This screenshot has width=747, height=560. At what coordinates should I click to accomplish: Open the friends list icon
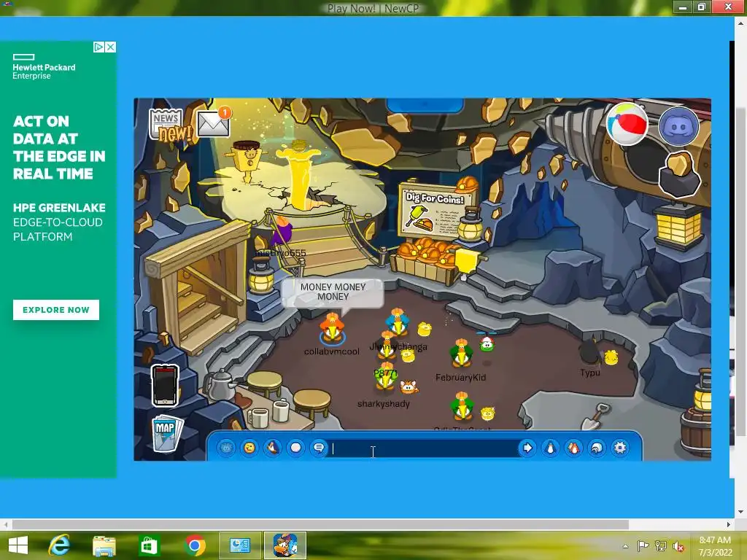pos(574,448)
